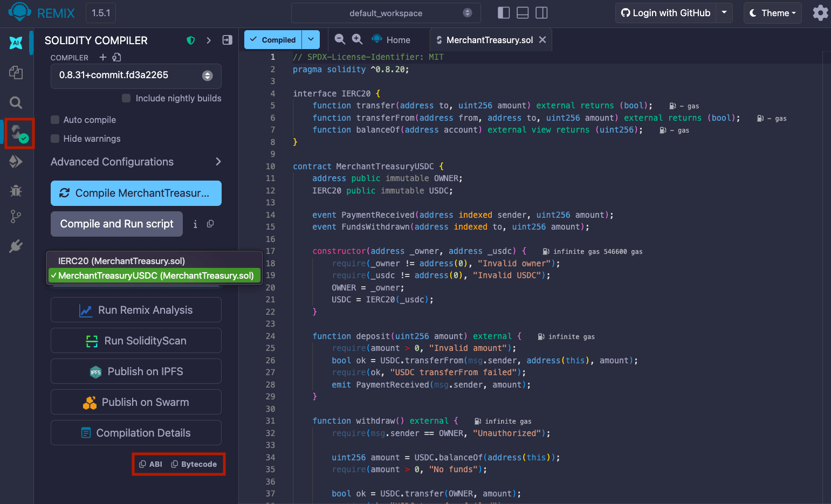Open the Git source control icon
This screenshot has width=831, height=504.
[16, 217]
